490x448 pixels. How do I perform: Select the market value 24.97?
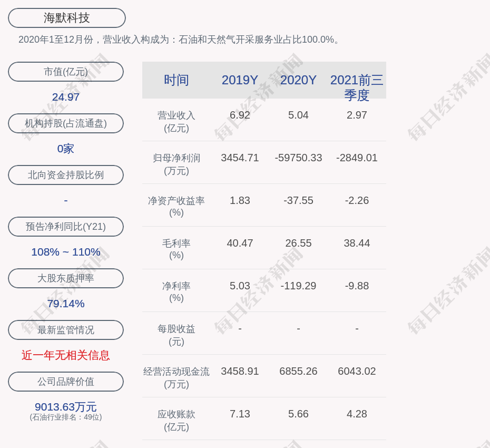(x=66, y=97)
